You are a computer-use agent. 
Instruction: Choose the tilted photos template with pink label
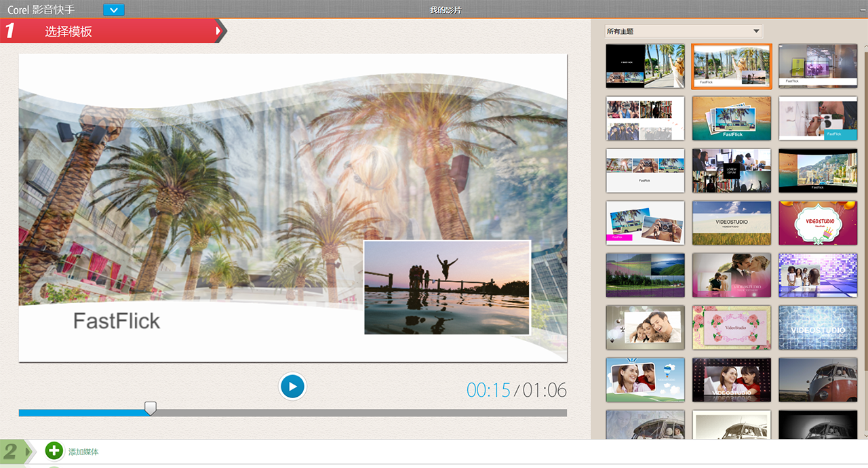[645, 223]
